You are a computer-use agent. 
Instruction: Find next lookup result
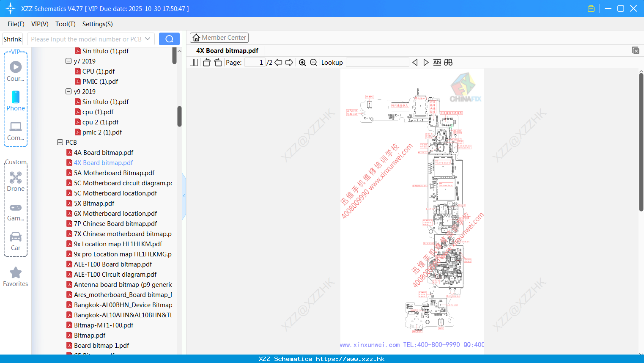point(426,63)
